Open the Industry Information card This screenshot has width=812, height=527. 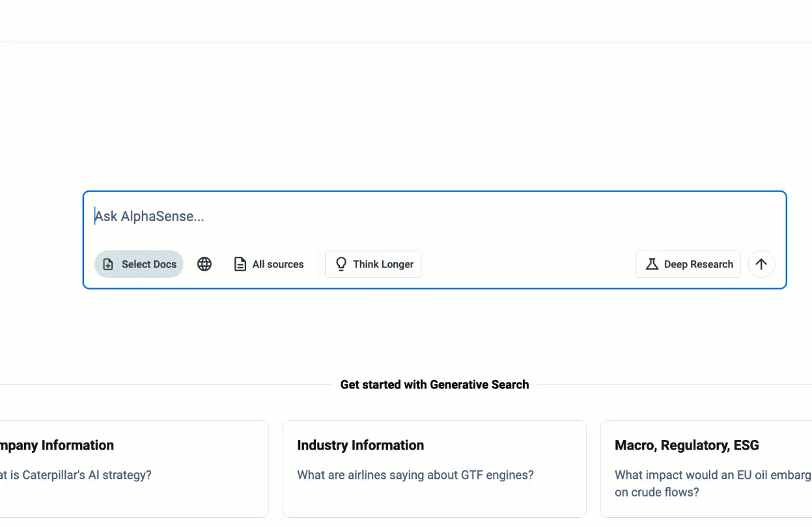[434, 468]
